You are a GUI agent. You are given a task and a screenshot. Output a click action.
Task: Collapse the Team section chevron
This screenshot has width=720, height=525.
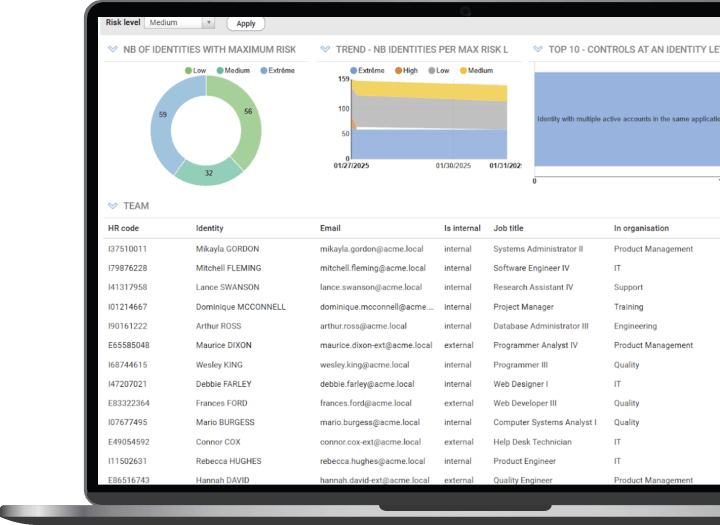(x=112, y=206)
